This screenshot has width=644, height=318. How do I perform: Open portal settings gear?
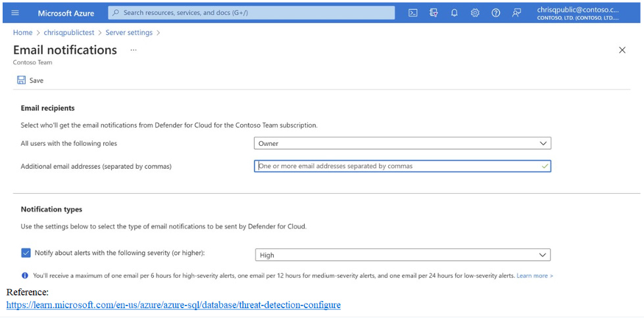coord(475,12)
